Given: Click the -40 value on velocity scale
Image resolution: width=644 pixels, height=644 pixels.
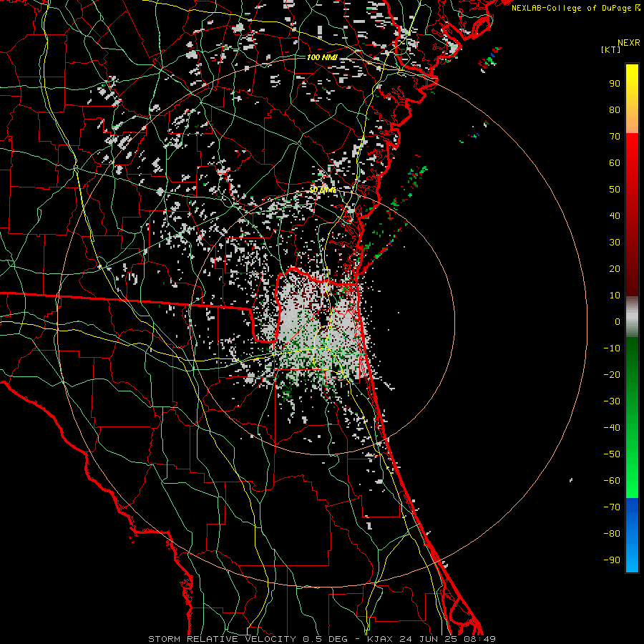Looking at the screenshot, I should (612, 428).
